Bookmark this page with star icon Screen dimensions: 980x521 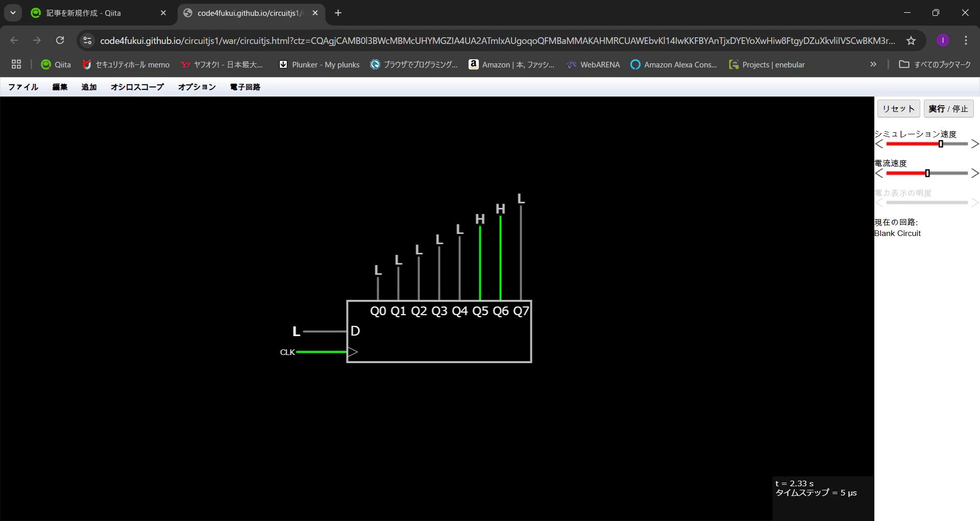click(x=911, y=40)
